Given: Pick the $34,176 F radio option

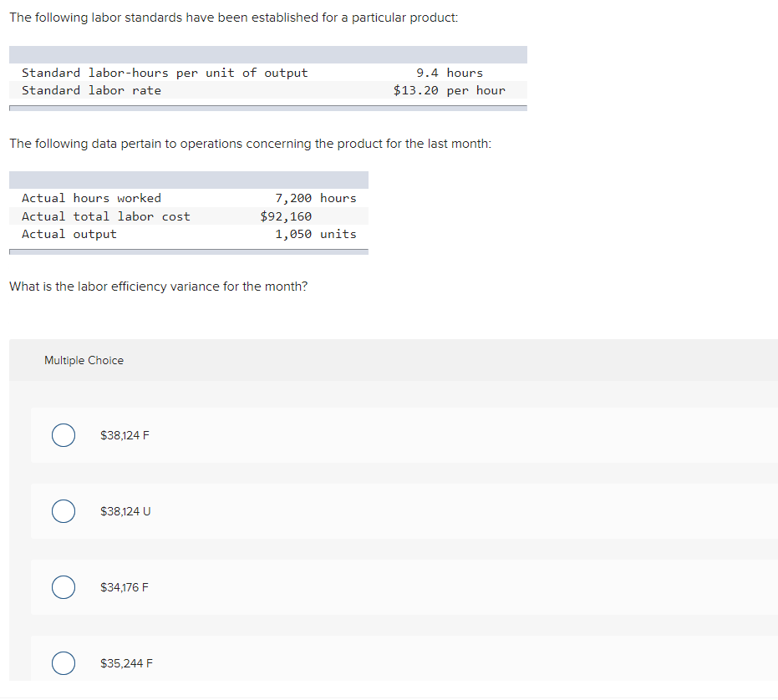Looking at the screenshot, I should click(x=63, y=587).
